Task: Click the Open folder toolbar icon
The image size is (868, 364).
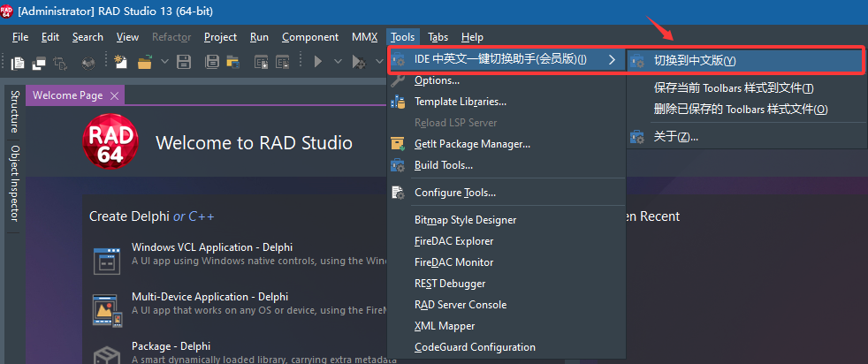Action: (143, 62)
